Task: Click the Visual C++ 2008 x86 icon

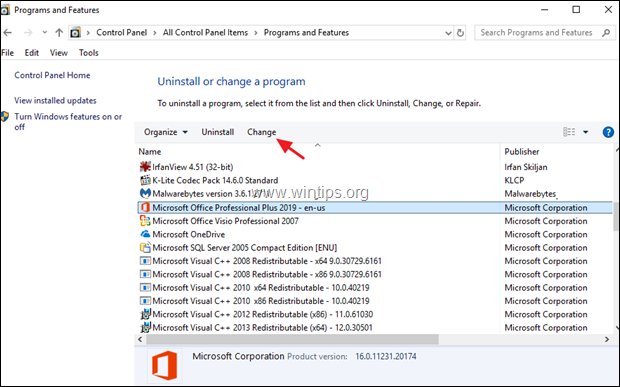Action: (x=145, y=274)
